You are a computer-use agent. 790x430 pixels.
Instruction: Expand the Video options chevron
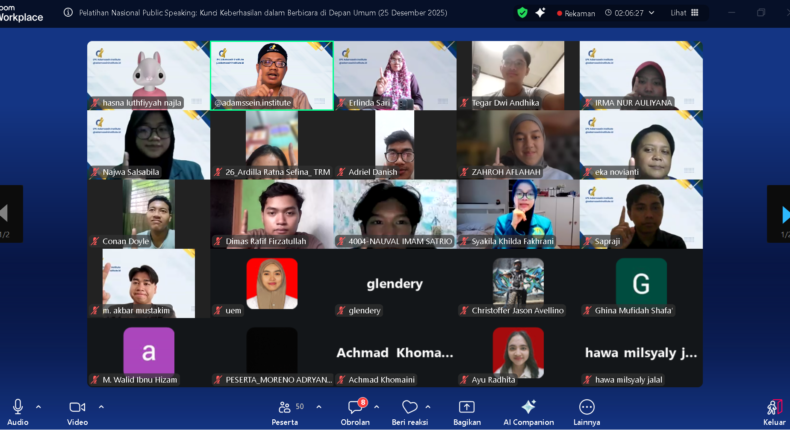[x=101, y=407]
